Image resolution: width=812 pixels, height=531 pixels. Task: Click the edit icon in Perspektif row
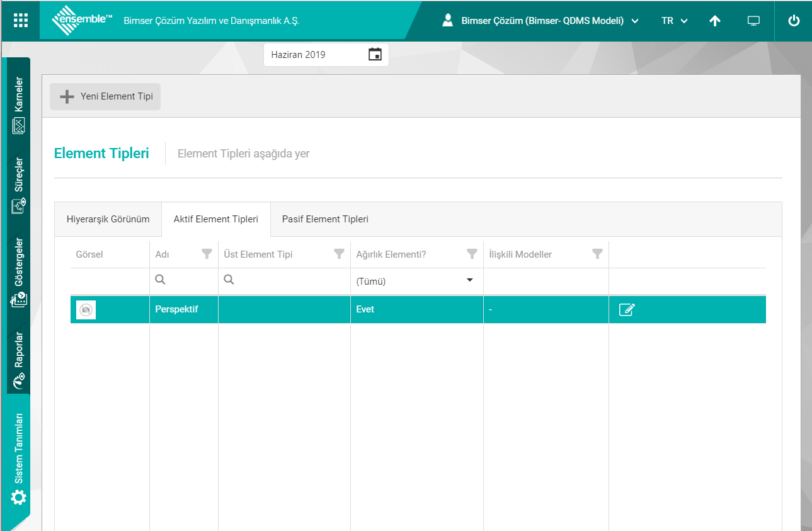[627, 309]
